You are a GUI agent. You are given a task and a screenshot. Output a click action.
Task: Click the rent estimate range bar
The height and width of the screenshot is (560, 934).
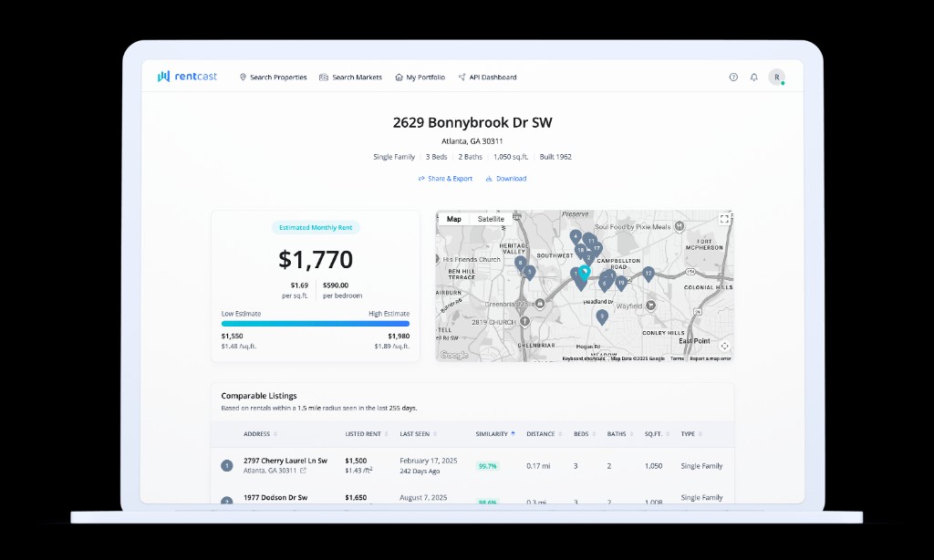coord(315,324)
